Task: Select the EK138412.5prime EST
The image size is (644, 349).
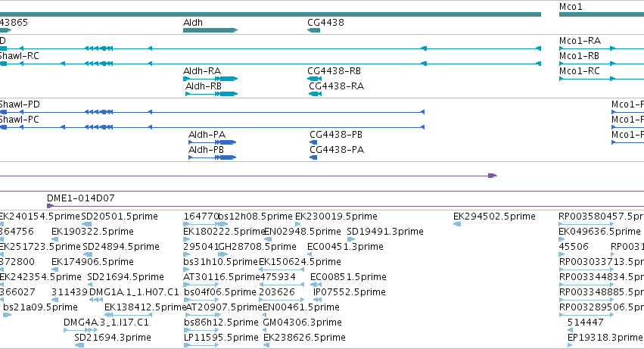Action: tap(128, 315)
